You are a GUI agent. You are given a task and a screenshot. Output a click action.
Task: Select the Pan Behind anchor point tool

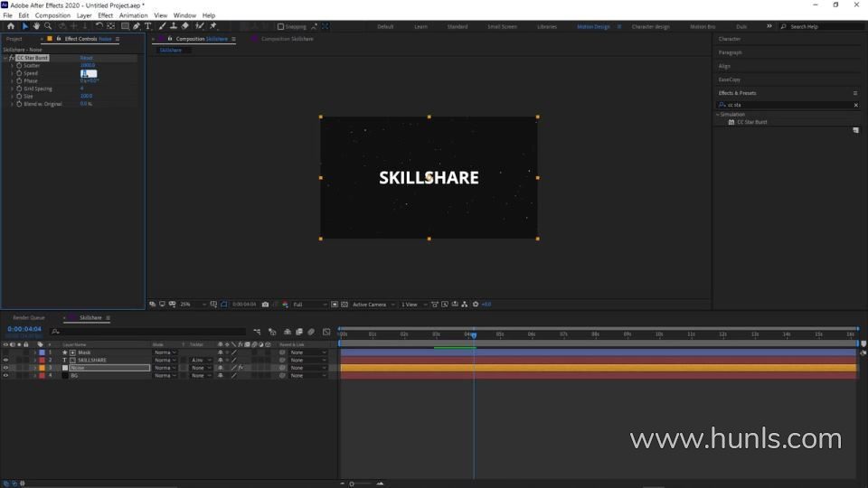110,26
